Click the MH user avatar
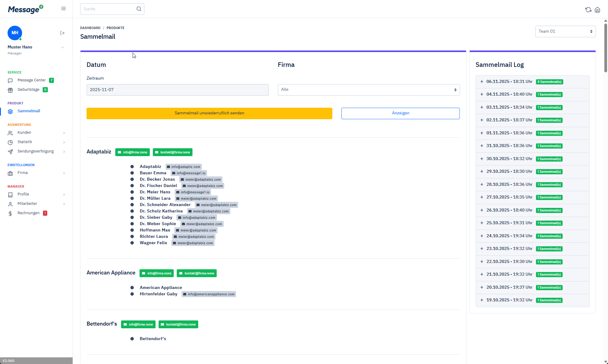 (x=15, y=33)
